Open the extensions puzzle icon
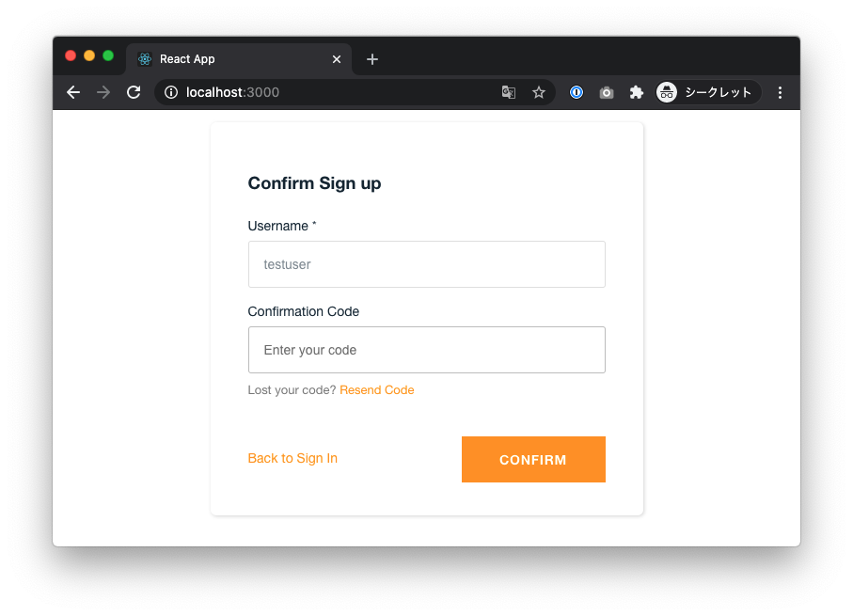Image resolution: width=853 pixels, height=616 pixels. tap(637, 92)
